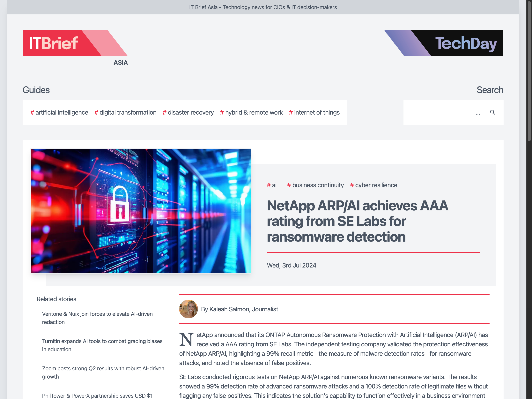Click the NetApp ARP/AI article headline

[x=358, y=221]
